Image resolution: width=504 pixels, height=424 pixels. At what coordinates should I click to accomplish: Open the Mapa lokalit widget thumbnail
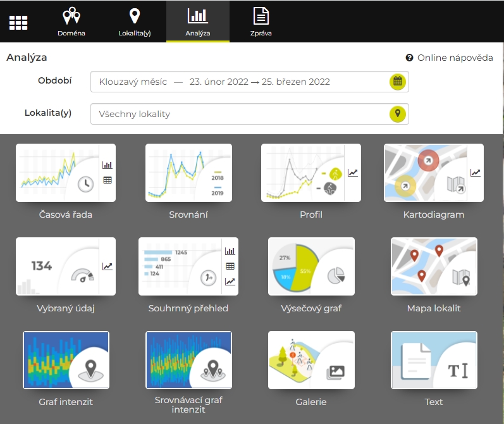point(434,266)
